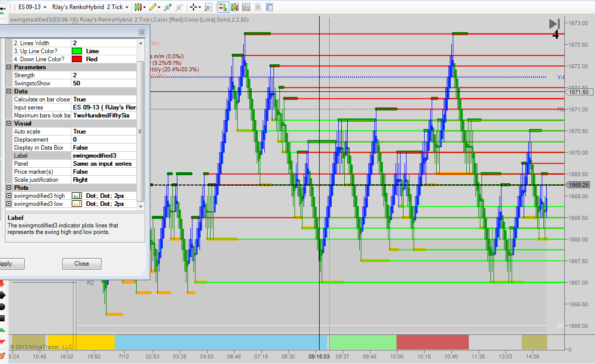595x364 pixels.
Task: Collapse the Data section
Action: point(9,91)
